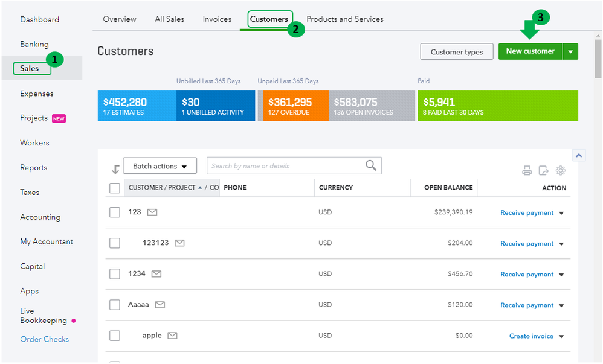Click the search magnifier icon
The height and width of the screenshot is (364, 603).
coord(371,165)
